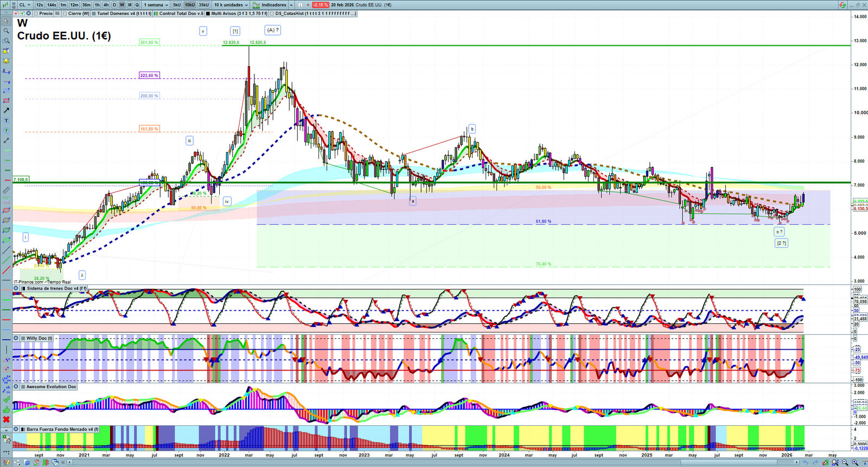Switch to the 1h timeframe
This screenshot has width=868, height=467.
pos(98,5)
